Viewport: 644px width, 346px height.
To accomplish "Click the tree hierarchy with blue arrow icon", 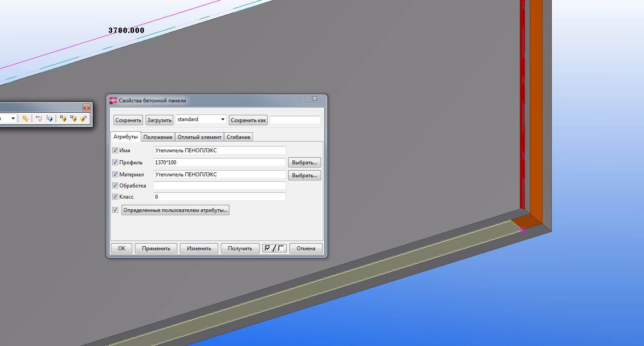I will [49, 119].
